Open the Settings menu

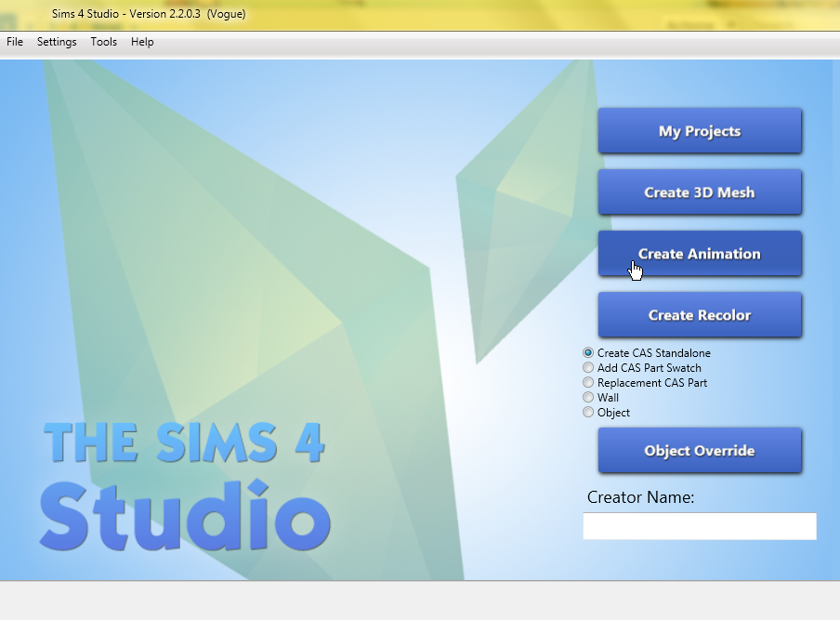(x=56, y=42)
